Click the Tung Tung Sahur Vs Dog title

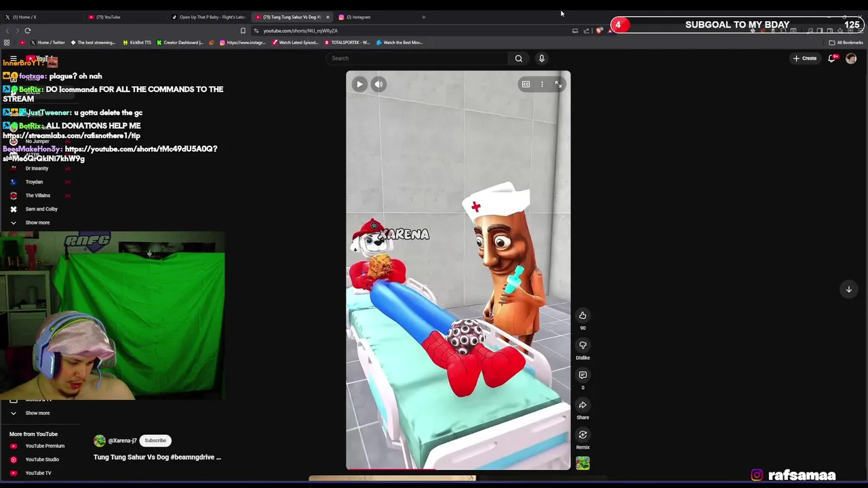157,457
